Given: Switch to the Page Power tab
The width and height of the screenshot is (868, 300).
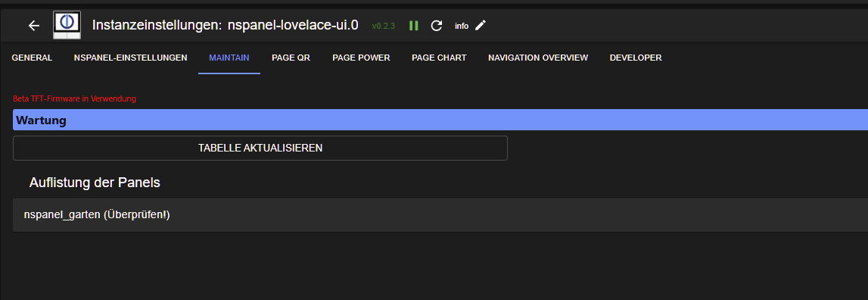Looking at the screenshot, I should tap(361, 58).
